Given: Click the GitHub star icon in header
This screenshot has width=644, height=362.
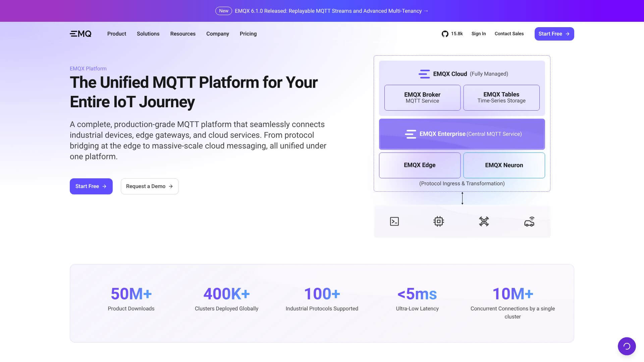Looking at the screenshot, I should click(445, 34).
